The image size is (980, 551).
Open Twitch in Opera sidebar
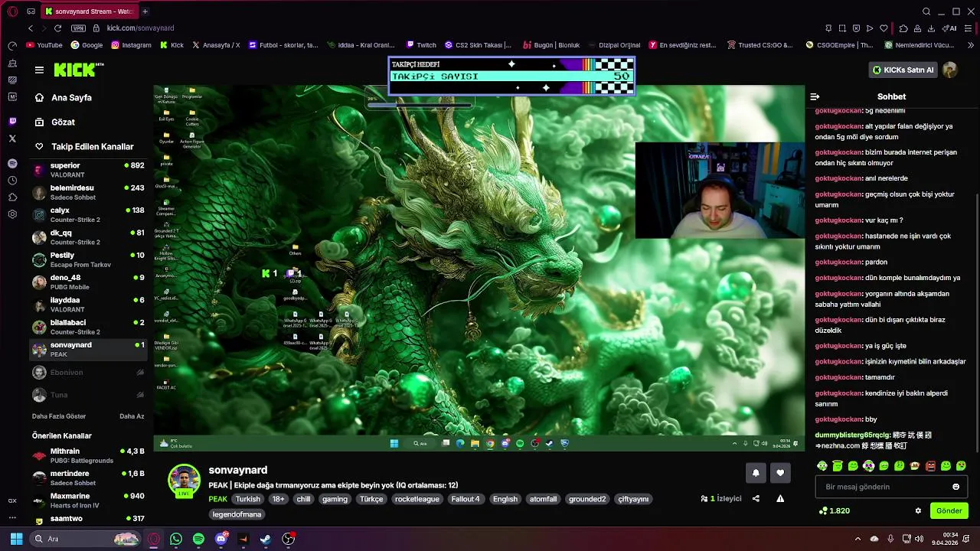[12, 122]
